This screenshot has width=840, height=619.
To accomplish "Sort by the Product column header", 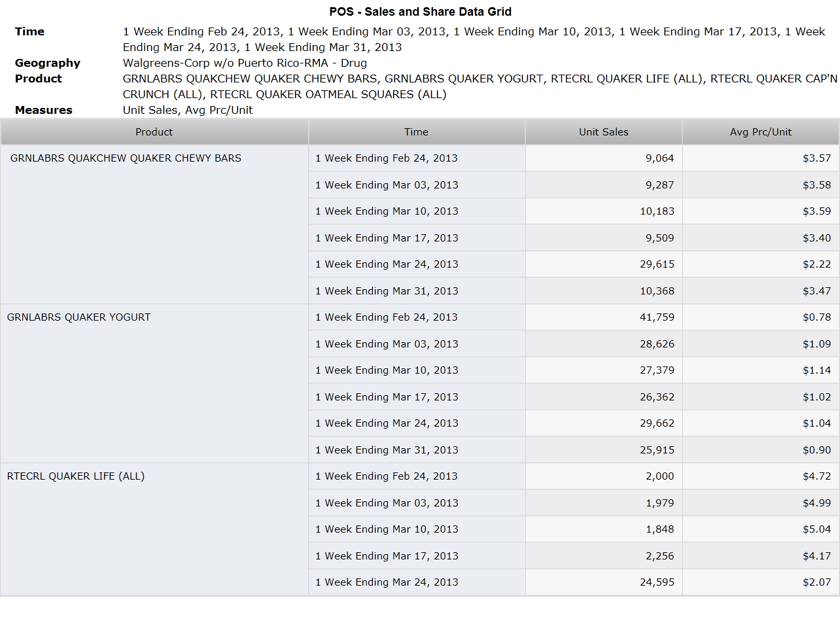I will click(x=154, y=132).
